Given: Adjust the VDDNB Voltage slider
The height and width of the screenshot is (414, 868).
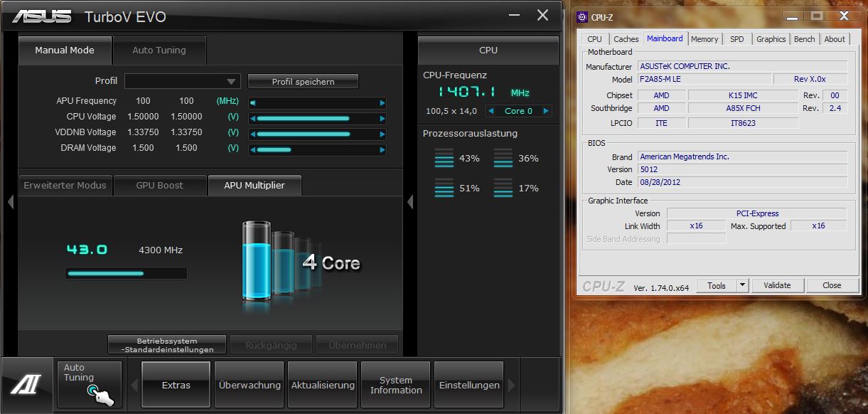Looking at the screenshot, I should [x=317, y=134].
